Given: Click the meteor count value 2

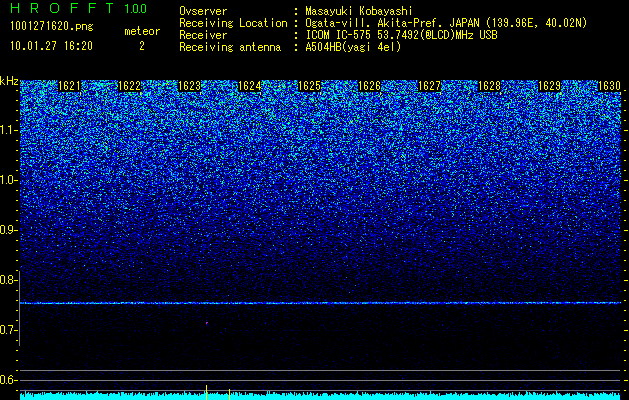Looking at the screenshot, I should pyautogui.click(x=142, y=46).
